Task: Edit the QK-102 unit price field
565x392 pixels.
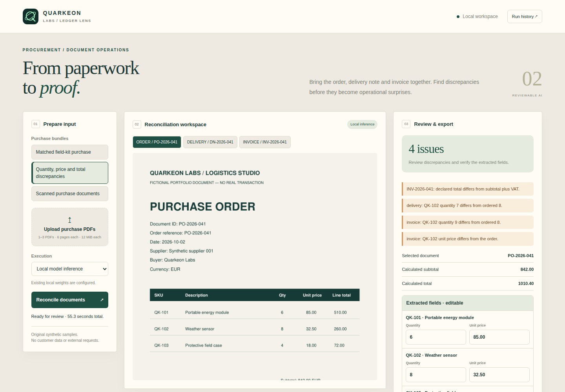Action: (x=499, y=375)
